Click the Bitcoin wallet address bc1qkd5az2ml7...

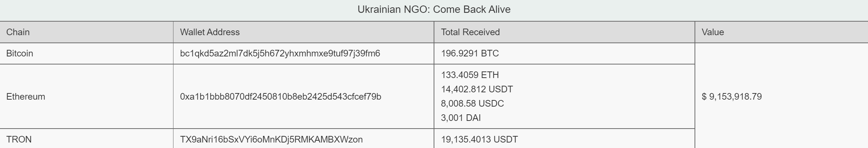click(x=280, y=53)
